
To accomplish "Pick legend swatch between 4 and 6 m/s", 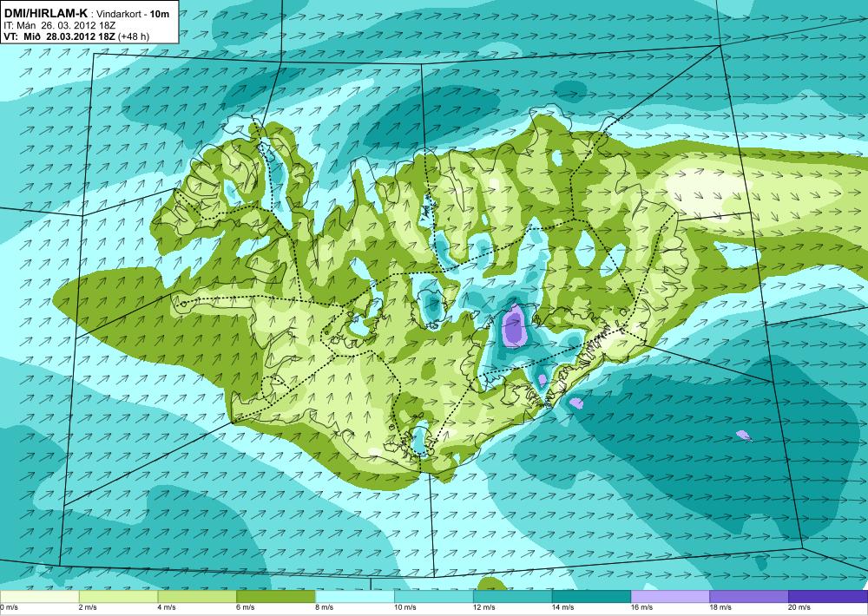I will point(197,596).
